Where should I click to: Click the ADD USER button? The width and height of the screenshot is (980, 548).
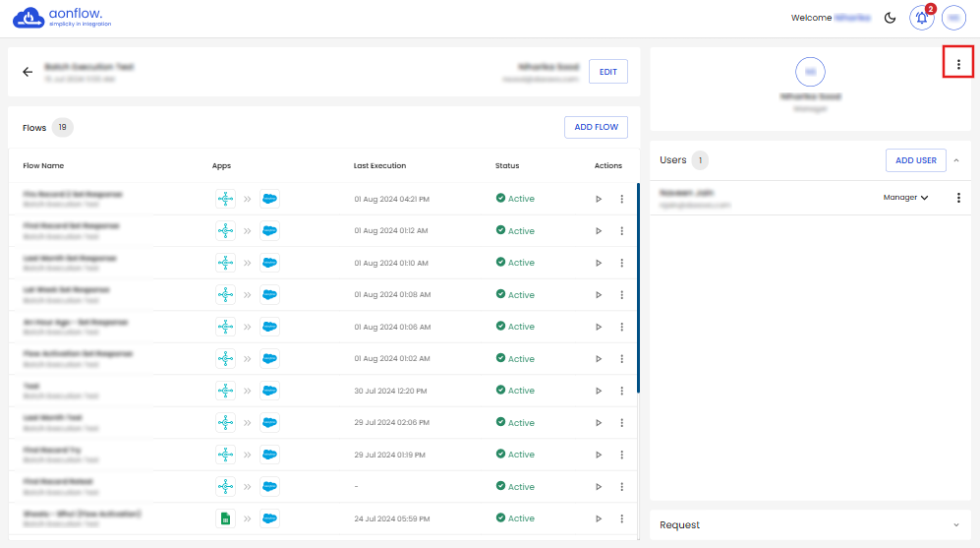click(915, 160)
